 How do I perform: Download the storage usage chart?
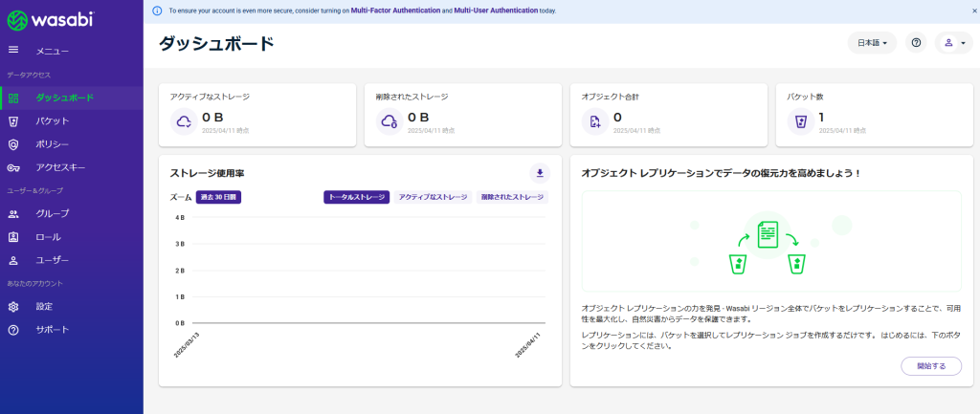coord(540,173)
